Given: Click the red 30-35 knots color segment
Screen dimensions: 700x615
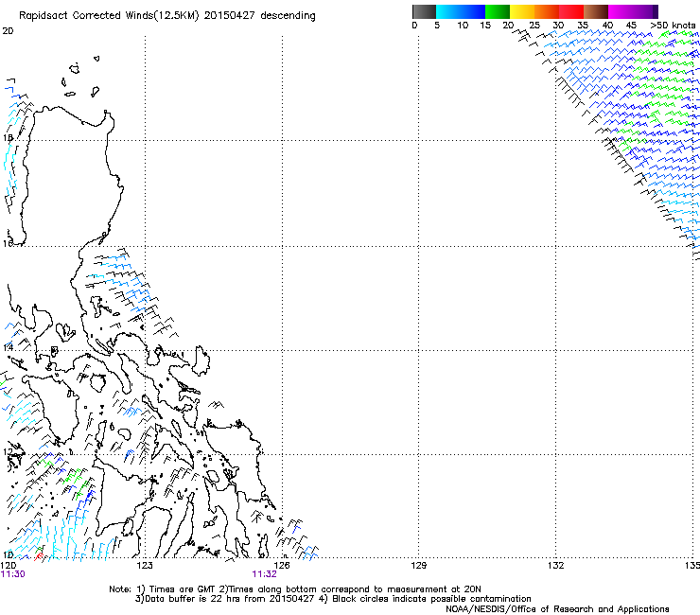Looking at the screenshot, I should 571,11.
